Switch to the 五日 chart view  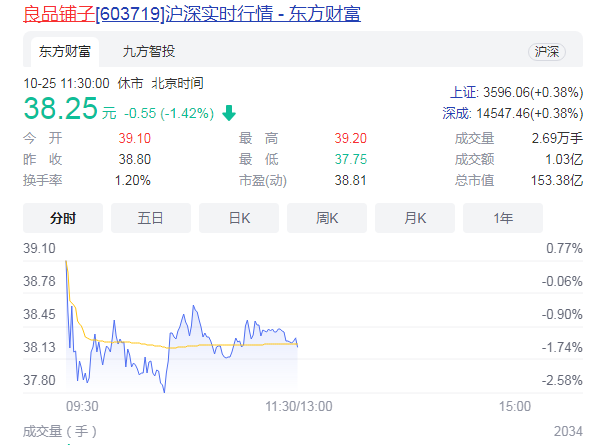click(x=151, y=218)
